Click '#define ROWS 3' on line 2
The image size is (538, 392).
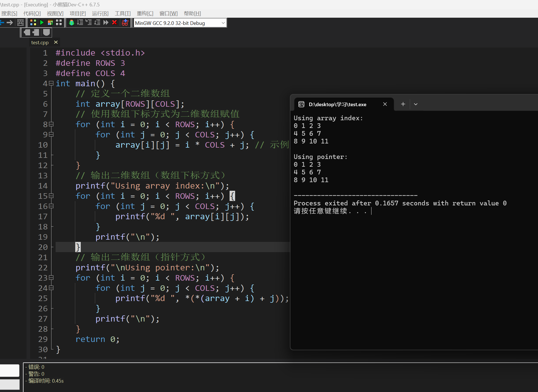(x=90, y=63)
